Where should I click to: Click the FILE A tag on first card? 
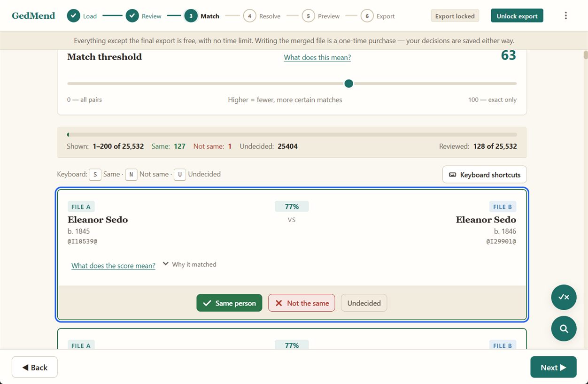[x=81, y=207]
